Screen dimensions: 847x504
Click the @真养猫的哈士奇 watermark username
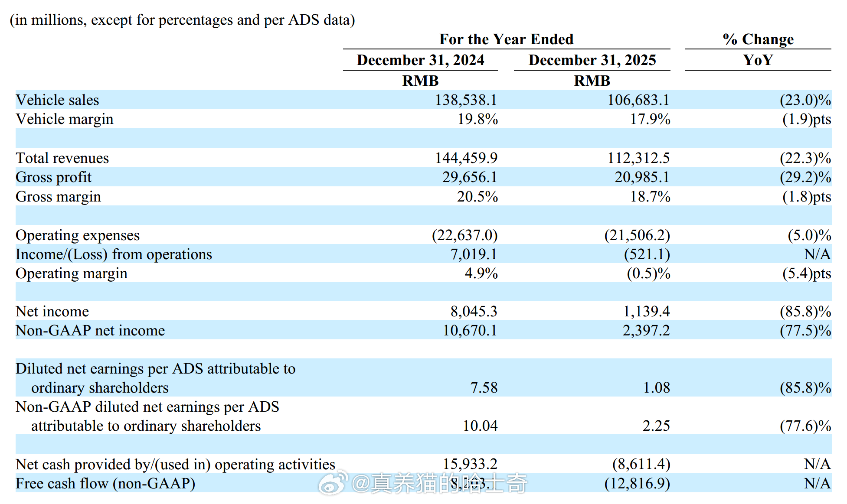pyautogui.click(x=439, y=483)
